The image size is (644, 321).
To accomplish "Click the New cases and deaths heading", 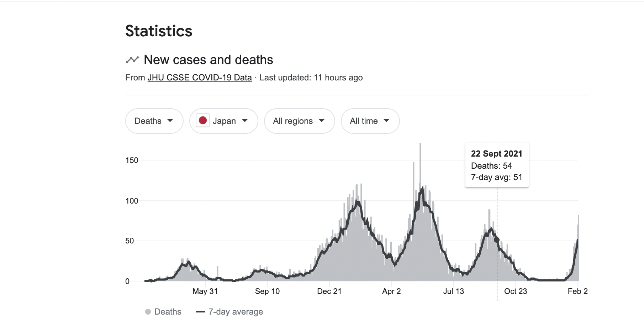I will [208, 60].
